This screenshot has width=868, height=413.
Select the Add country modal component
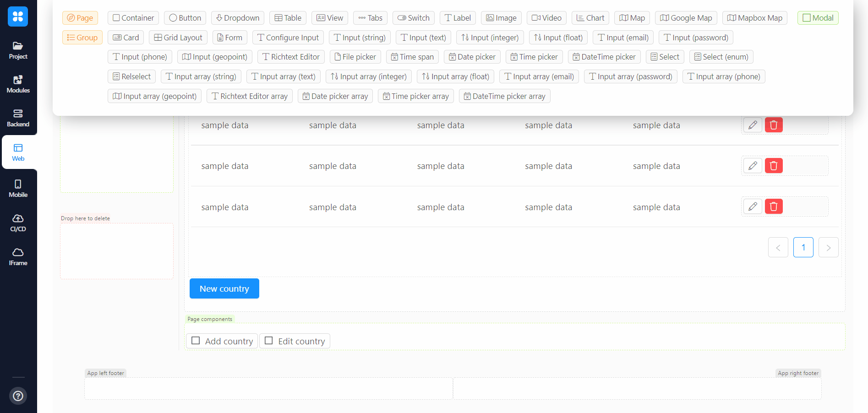pos(222,341)
